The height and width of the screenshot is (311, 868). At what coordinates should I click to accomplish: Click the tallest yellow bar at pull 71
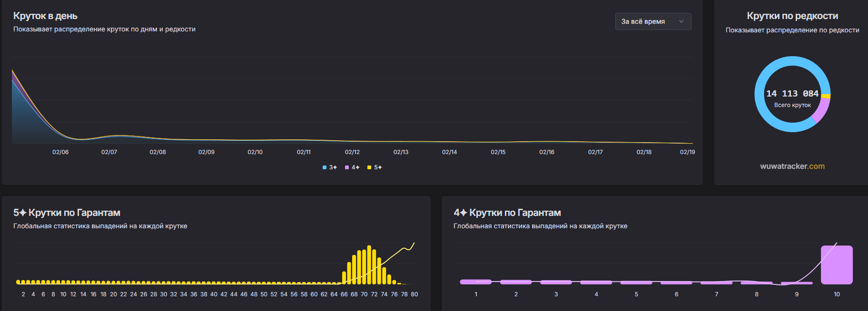point(369,265)
